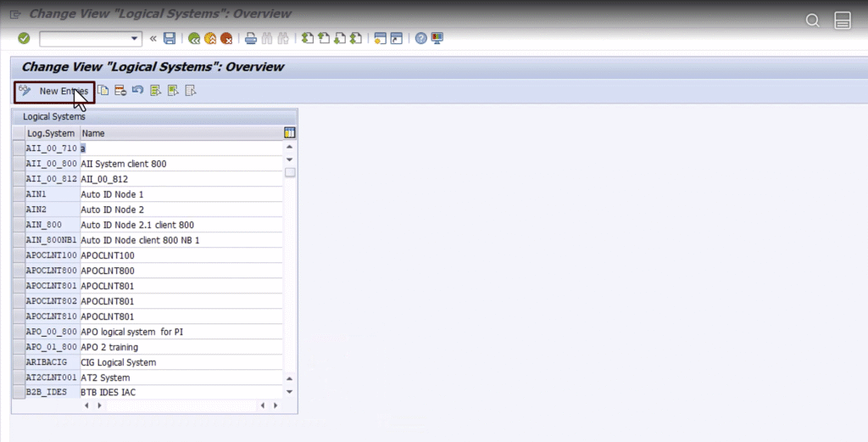Select row marker for AII_00_800
The width and height of the screenshot is (868, 442).
pos(19,164)
